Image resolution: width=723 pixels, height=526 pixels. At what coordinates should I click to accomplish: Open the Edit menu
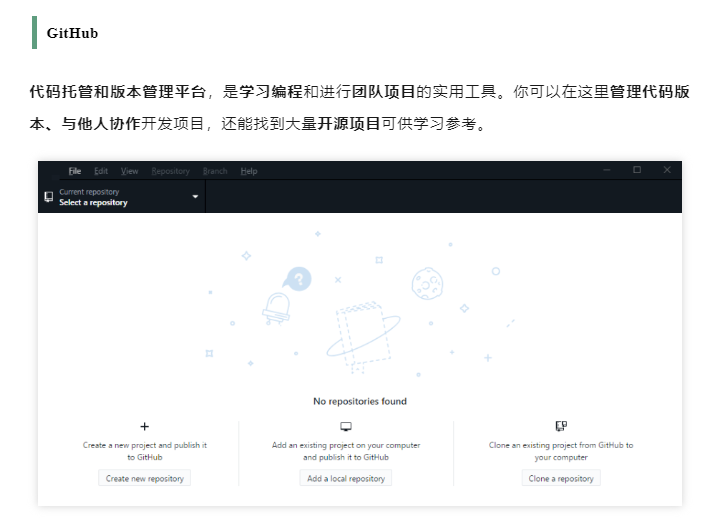pos(101,171)
